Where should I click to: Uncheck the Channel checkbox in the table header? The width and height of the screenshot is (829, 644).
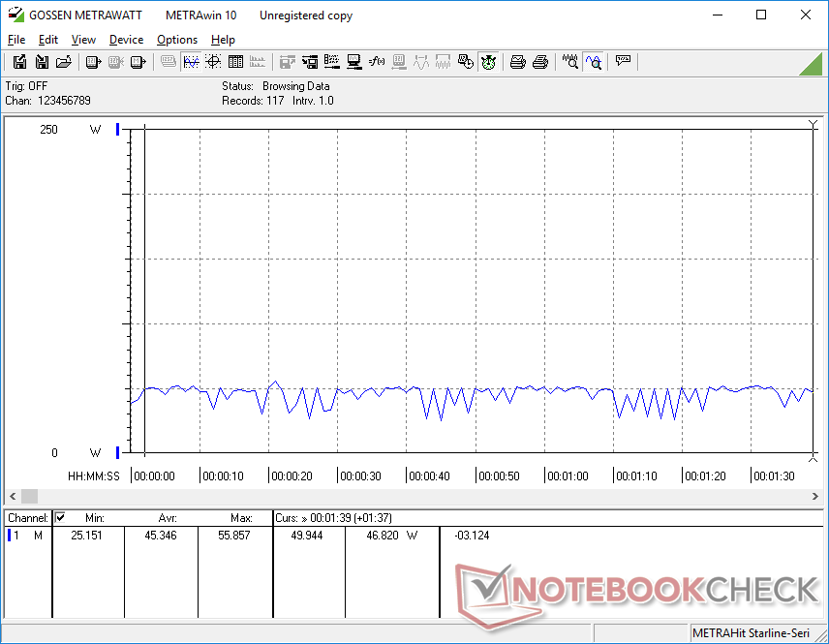click(x=60, y=517)
